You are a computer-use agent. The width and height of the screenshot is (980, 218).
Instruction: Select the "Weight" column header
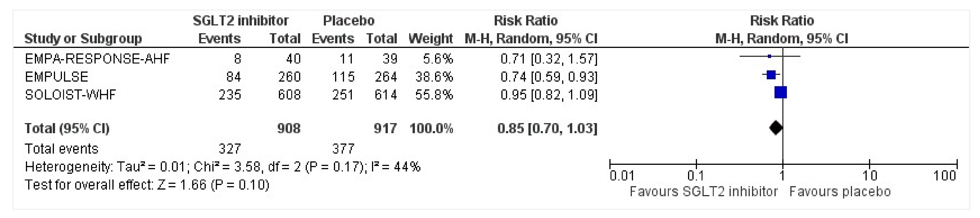click(x=430, y=39)
